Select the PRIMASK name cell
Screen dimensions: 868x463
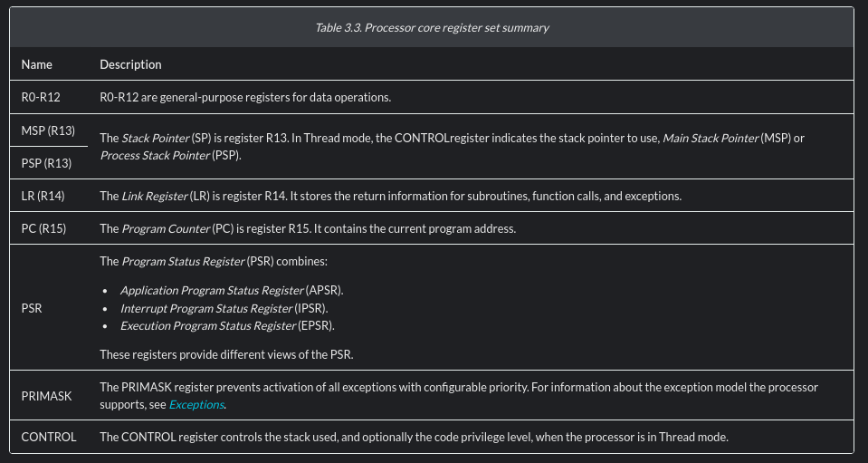click(x=46, y=396)
